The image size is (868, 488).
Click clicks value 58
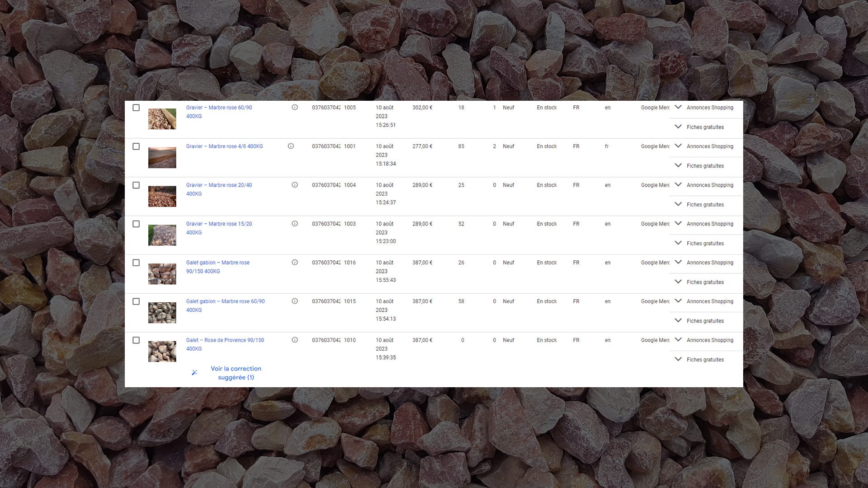tap(461, 301)
